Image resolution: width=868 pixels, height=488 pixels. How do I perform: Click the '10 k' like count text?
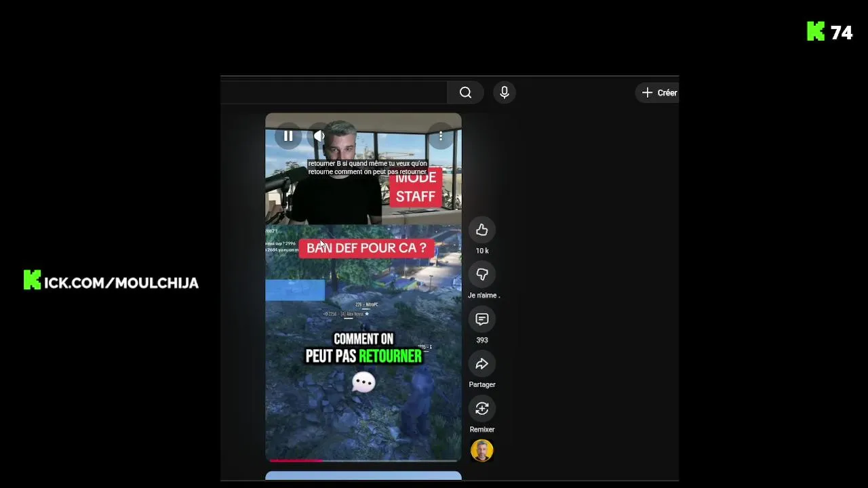tap(482, 251)
